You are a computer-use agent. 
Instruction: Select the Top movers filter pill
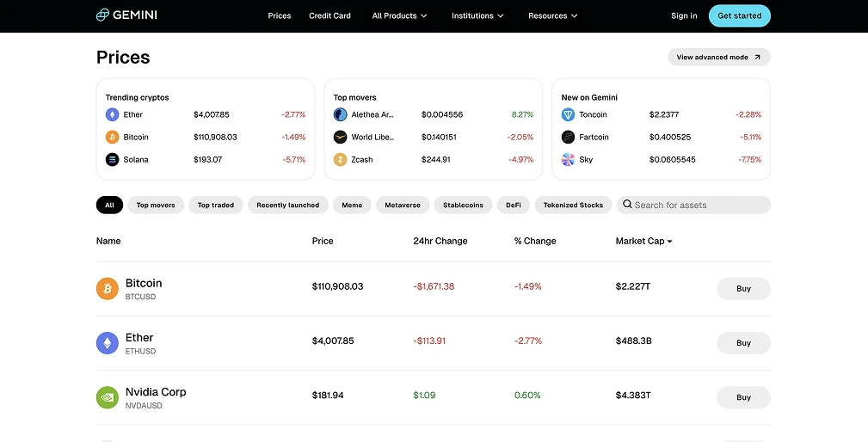tap(156, 205)
